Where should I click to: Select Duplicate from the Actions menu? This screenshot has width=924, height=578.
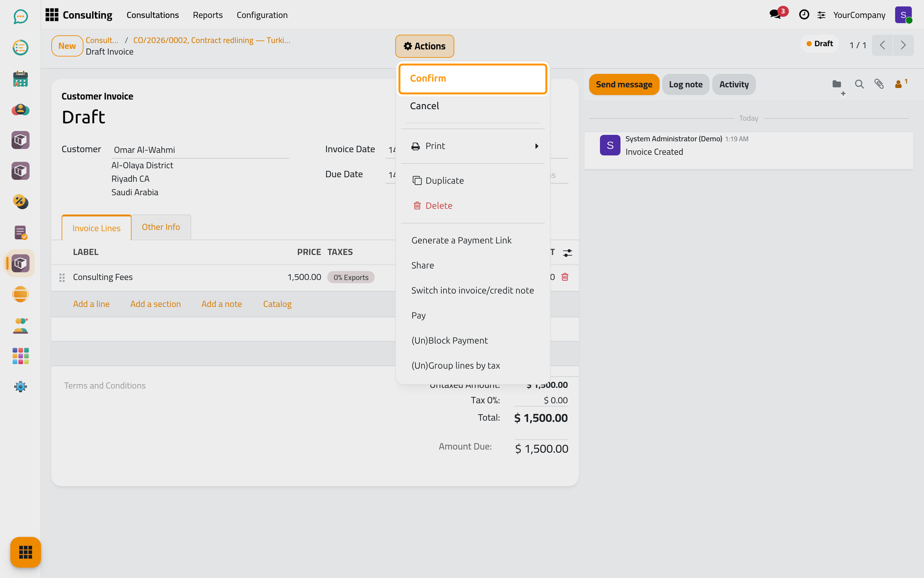[473, 181]
